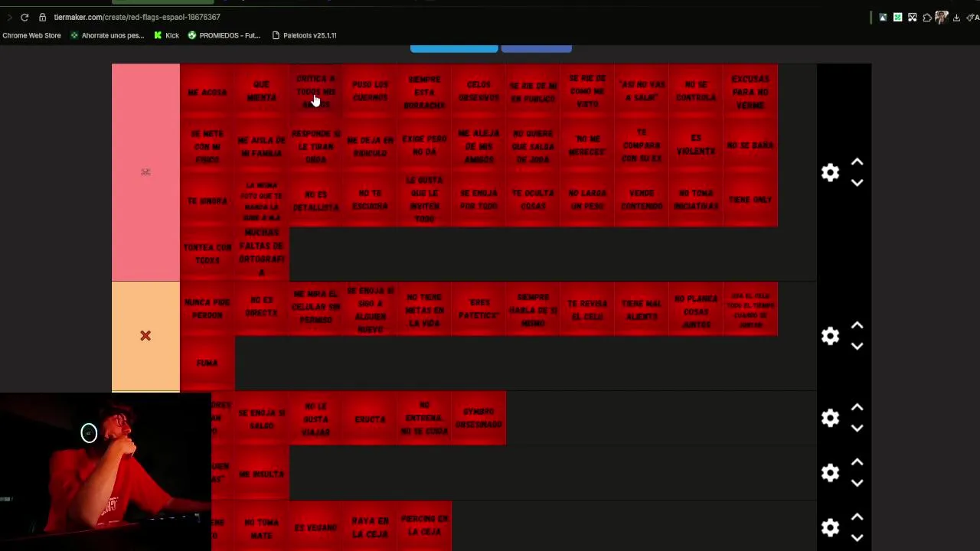
Task: Select the ES VIOLENTX tile
Action: pos(696,145)
